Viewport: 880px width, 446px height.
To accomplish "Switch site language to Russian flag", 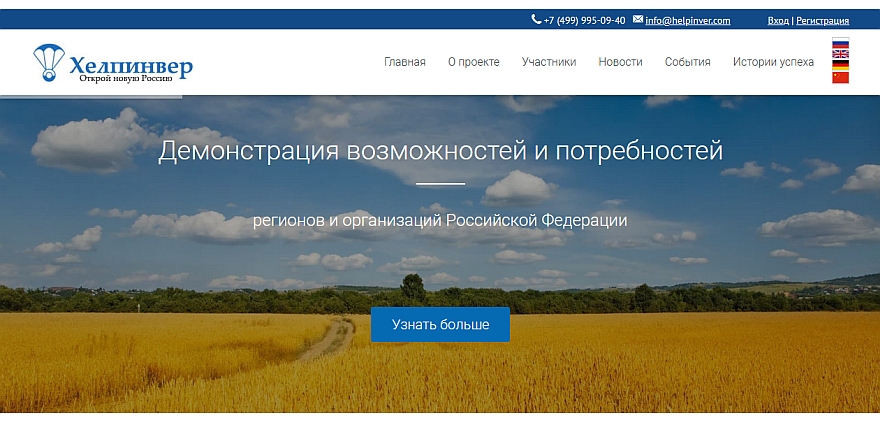I will [x=840, y=43].
